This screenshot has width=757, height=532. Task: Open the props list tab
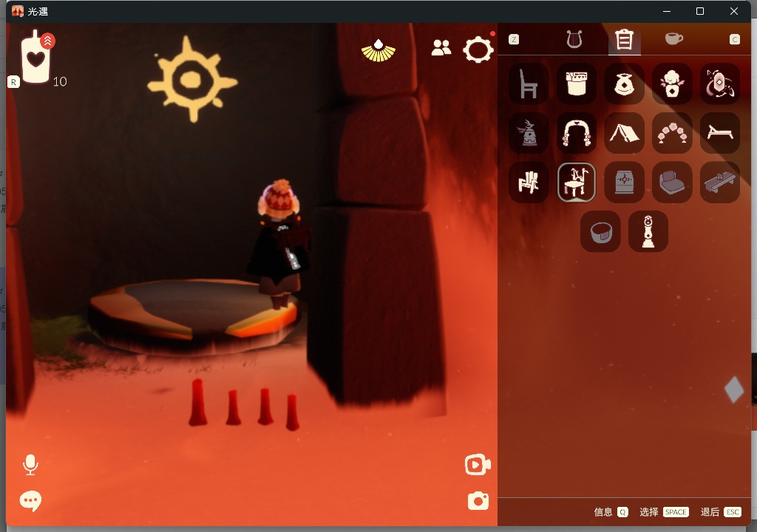[624, 40]
